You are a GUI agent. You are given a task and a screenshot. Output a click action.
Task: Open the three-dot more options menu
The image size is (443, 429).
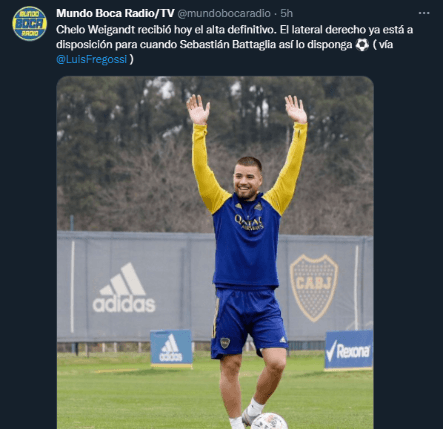[424, 13]
